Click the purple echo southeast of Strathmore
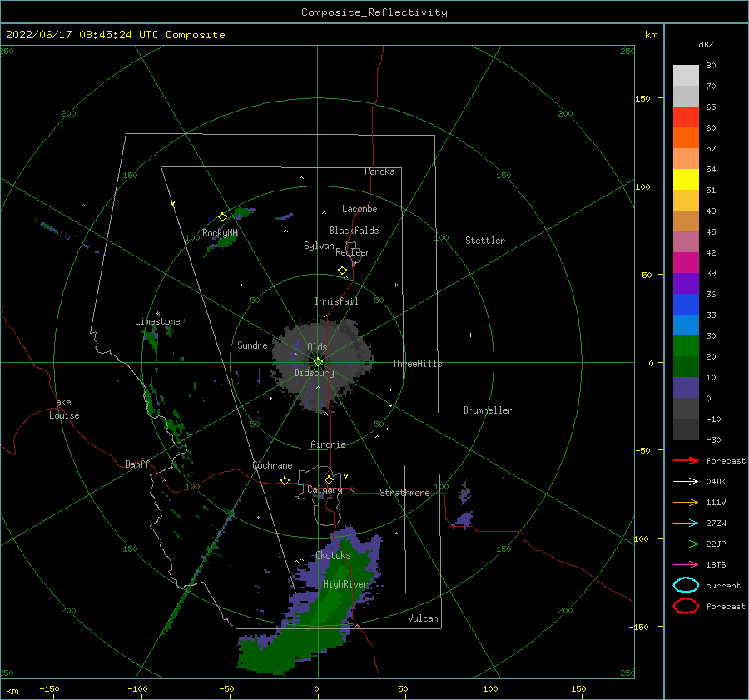Screen dimensions: 749x700 464,519
